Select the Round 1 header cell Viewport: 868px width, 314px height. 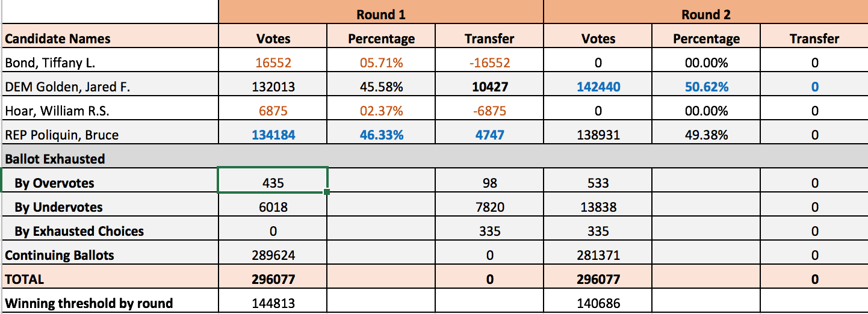381,13
